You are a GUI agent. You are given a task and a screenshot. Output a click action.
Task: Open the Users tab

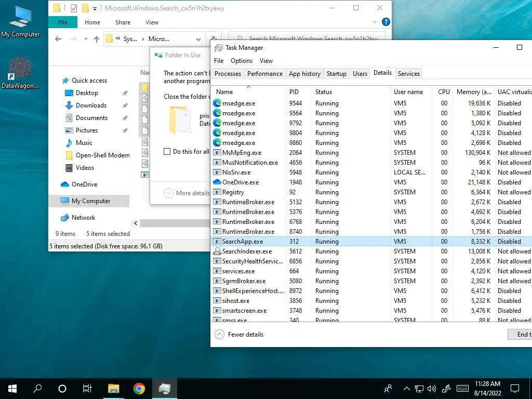pos(360,74)
